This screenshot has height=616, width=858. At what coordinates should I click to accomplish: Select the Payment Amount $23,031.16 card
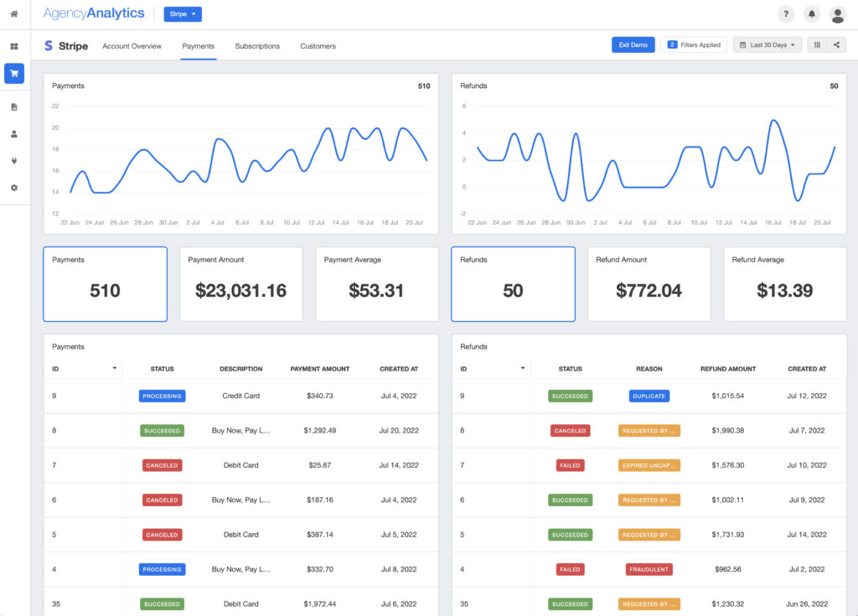(x=240, y=283)
